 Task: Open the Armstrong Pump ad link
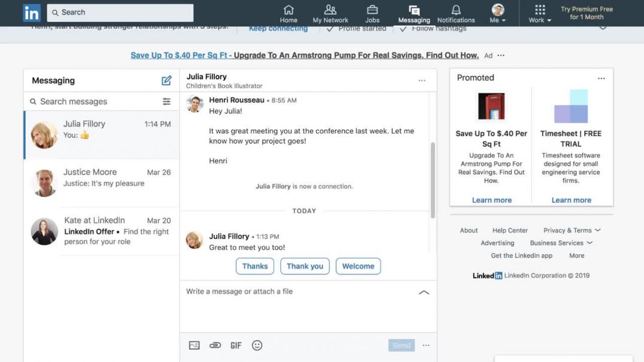(304, 55)
